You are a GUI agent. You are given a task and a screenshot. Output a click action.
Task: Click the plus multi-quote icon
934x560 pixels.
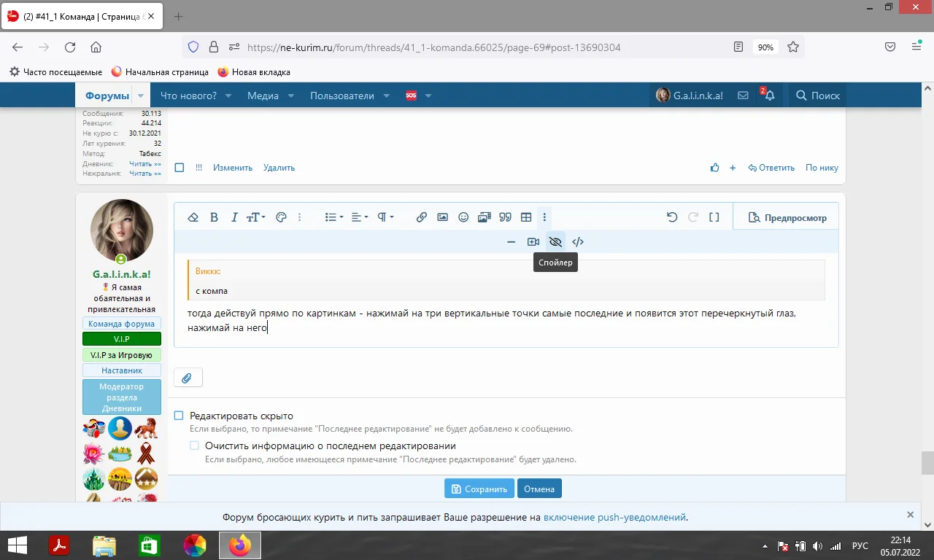click(733, 168)
